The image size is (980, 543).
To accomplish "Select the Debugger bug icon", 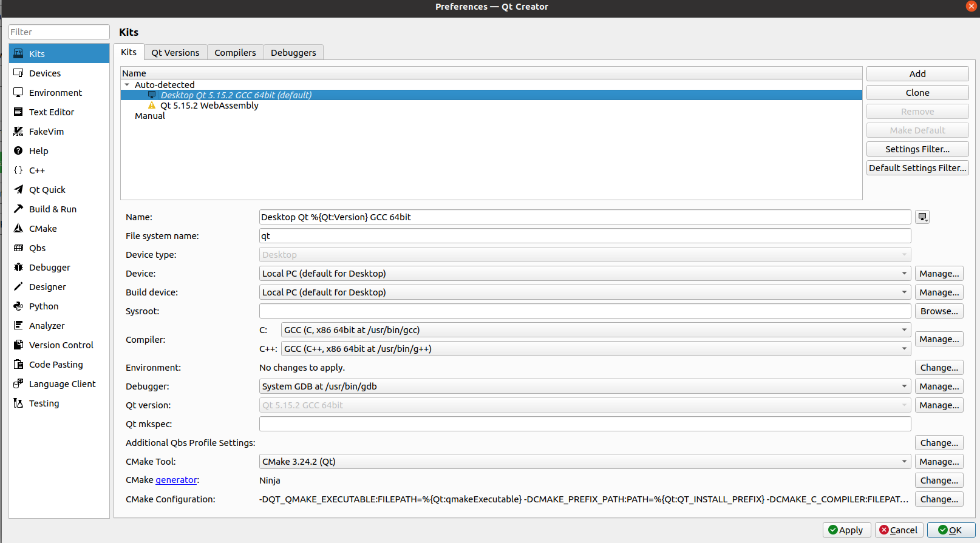I will click(19, 267).
